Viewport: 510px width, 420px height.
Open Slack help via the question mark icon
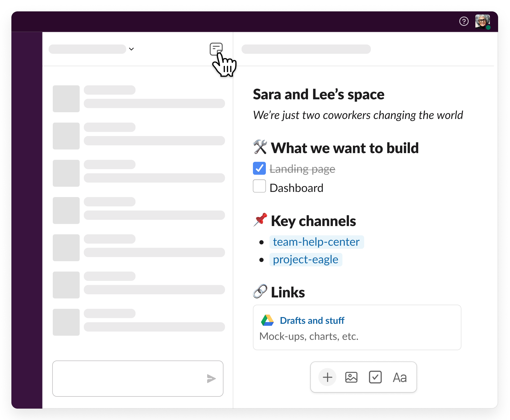pos(464,22)
